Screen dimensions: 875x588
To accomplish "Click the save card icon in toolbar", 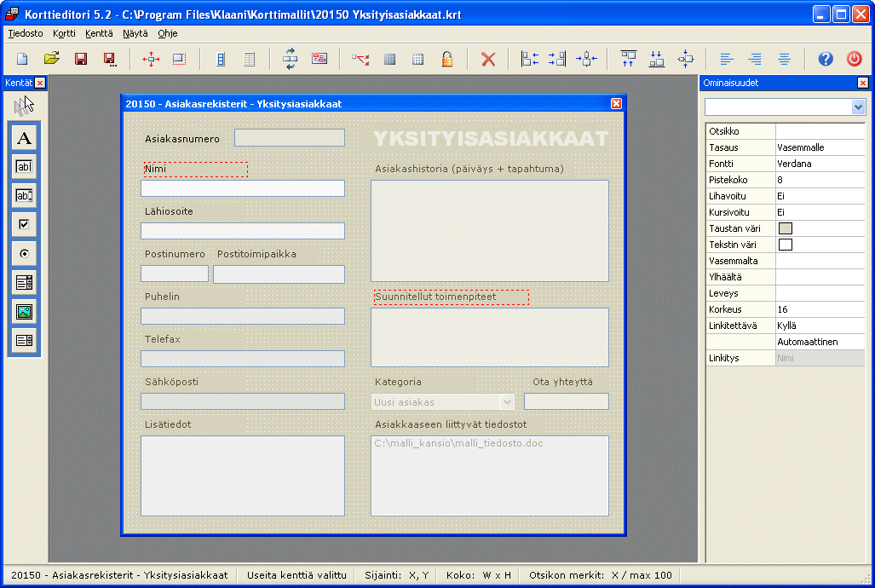I will click(81, 59).
